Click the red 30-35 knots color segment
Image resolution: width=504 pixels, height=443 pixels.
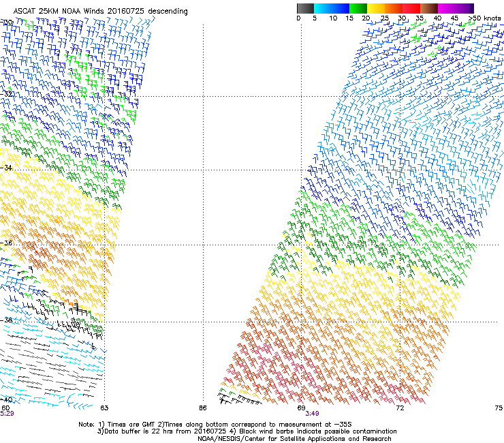coord(411,8)
